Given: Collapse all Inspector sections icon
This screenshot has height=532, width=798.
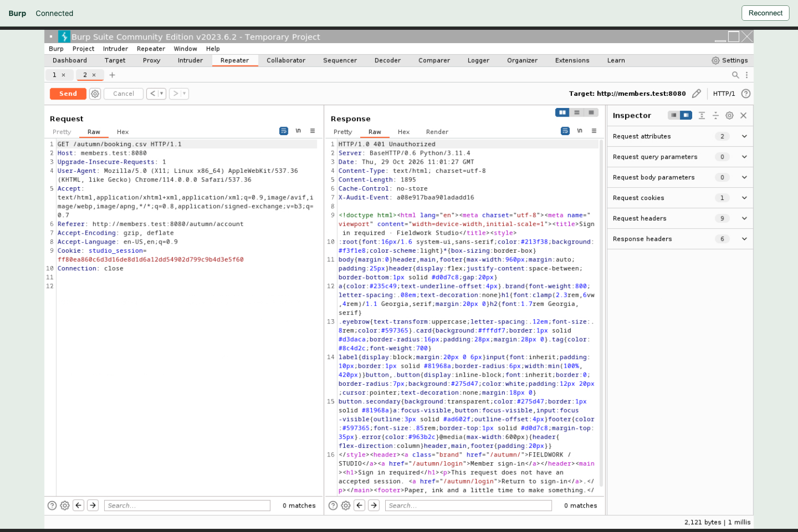Looking at the screenshot, I should [x=716, y=115].
